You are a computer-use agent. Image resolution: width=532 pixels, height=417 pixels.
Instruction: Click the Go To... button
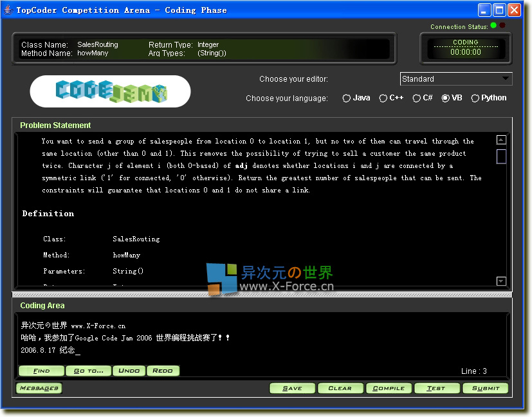89,371
